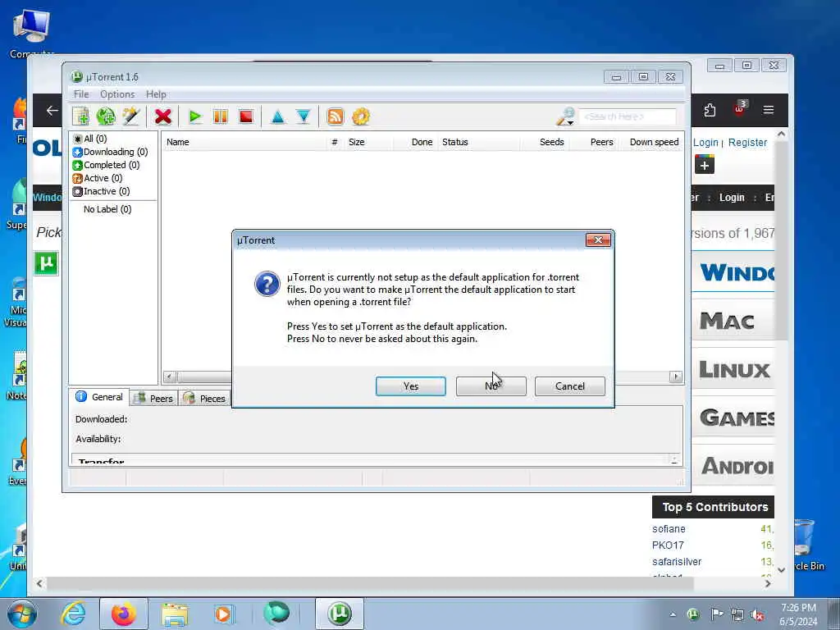The width and height of the screenshot is (840, 630).
Task: Click the uBlock extension icon with badge
Action: pos(740,109)
